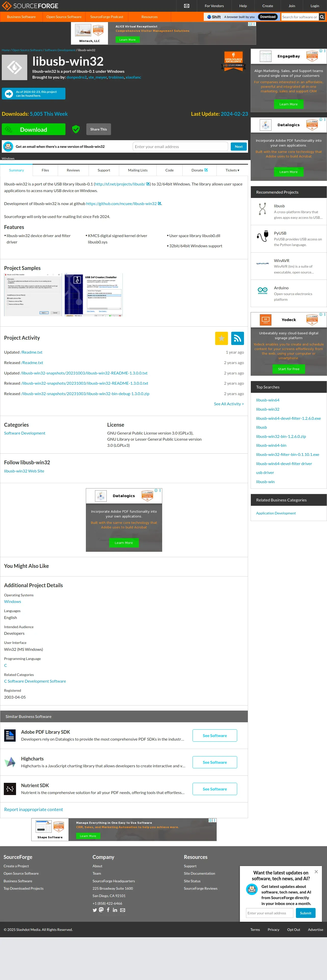The image size is (327, 980).
Task: Open the mail envelope icon in header
Action: coord(186,6)
